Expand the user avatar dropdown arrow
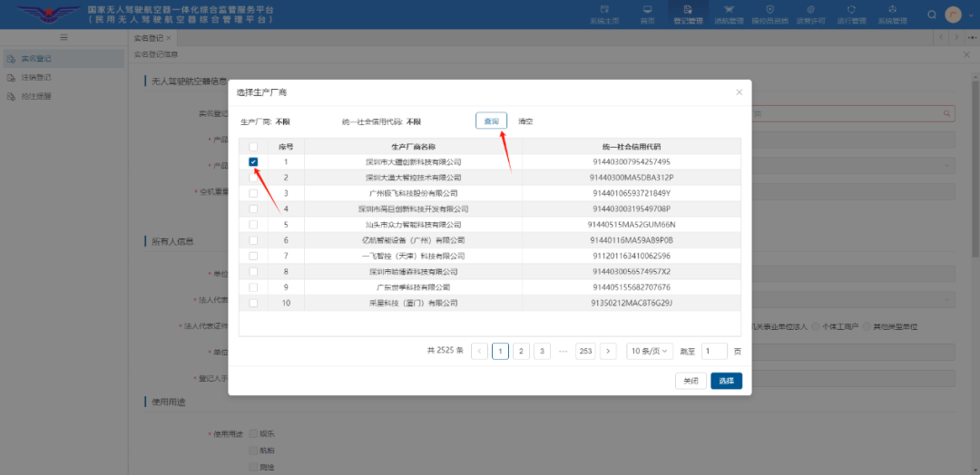Viewport: 980px width, 475px height. (x=969, y=15)
